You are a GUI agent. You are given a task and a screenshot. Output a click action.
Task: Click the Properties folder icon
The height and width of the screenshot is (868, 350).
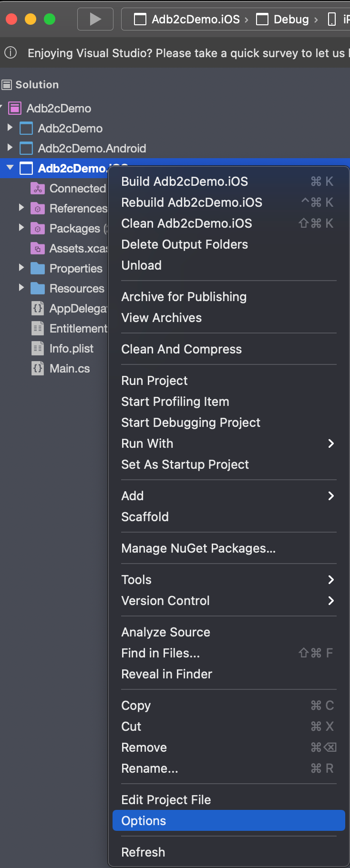tap(38, 269)
